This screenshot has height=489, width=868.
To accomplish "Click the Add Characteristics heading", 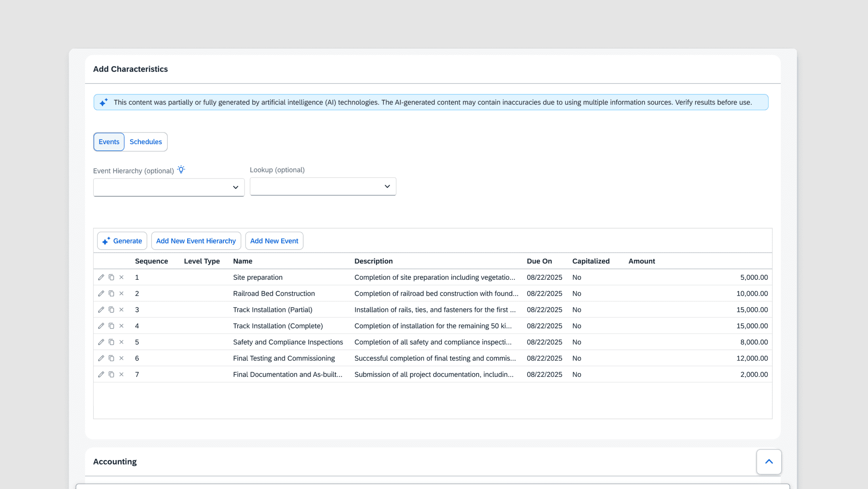I will pos(130,69).
